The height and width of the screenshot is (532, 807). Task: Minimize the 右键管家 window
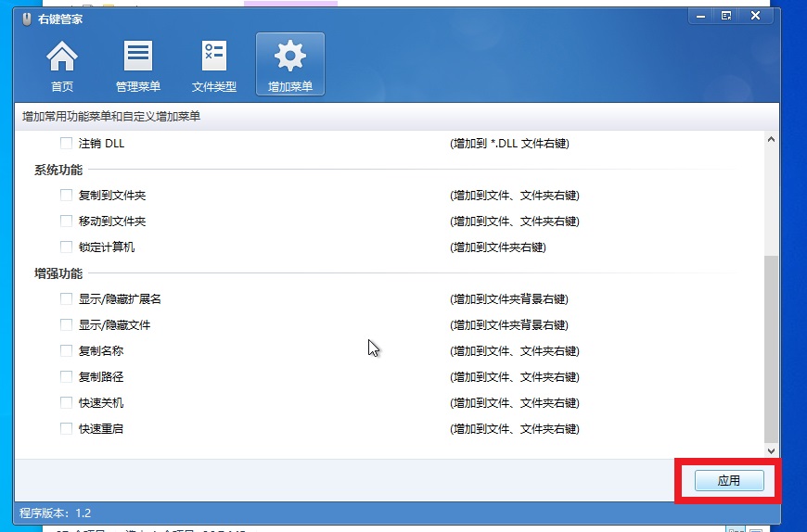[x=700, y=16]
